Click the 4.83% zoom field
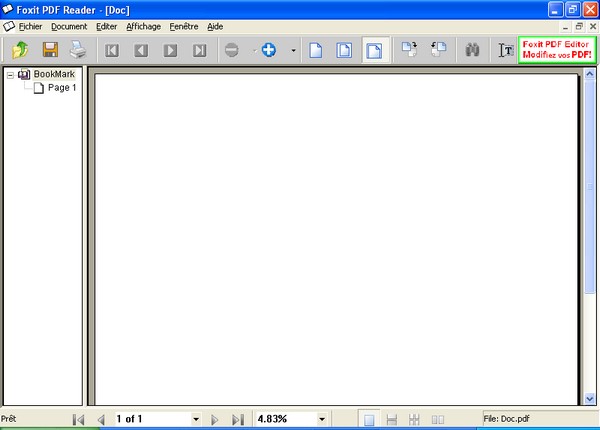Image resolution: width=600 pixels, height=430 pixels. [286, 419]
